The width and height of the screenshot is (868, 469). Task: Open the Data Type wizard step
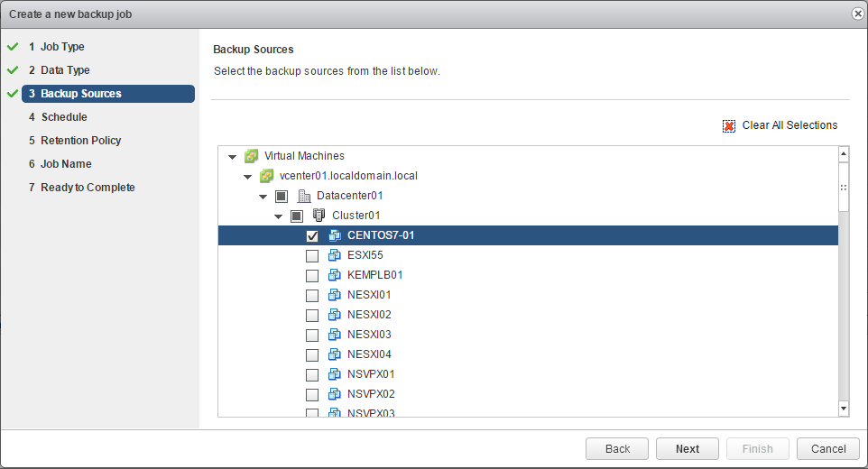click(65, 70)
